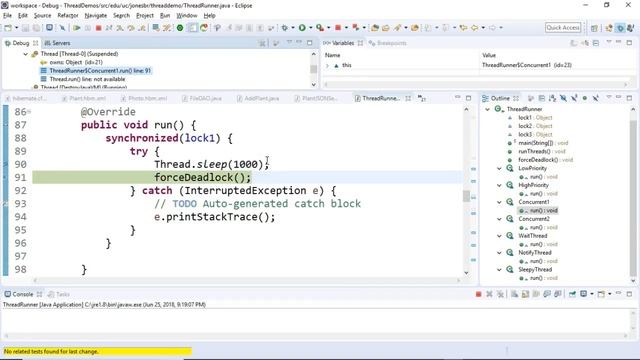The image size is (640, 360).
Task: Maximize the code editor area
Action: tap(468, 98)
